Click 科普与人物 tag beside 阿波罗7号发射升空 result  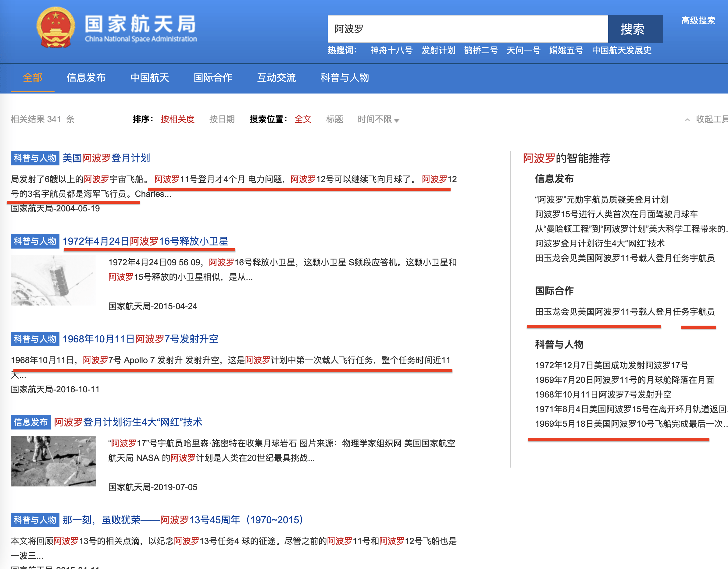click(35, 339)
